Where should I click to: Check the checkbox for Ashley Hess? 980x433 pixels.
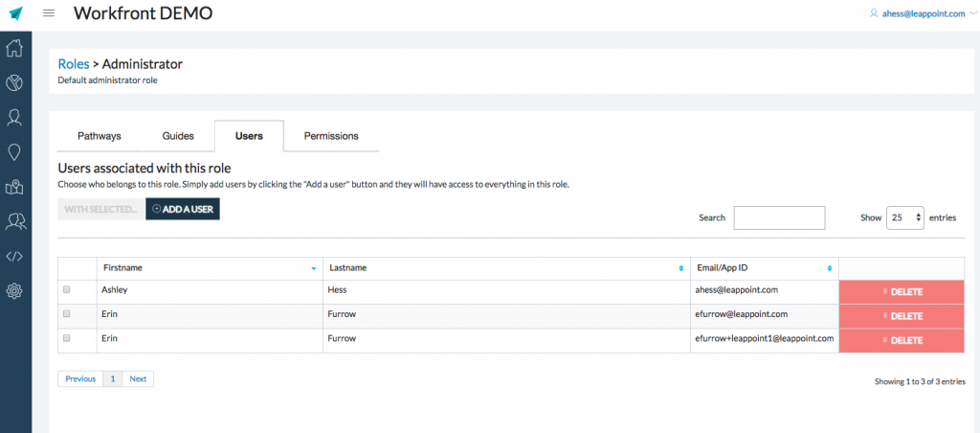(67, 288)
